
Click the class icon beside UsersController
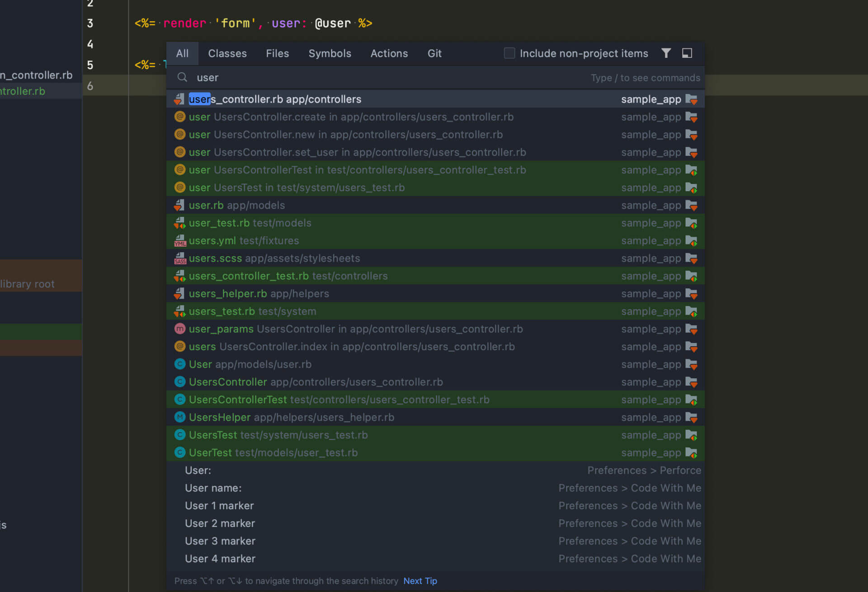(x=179, y=381)
